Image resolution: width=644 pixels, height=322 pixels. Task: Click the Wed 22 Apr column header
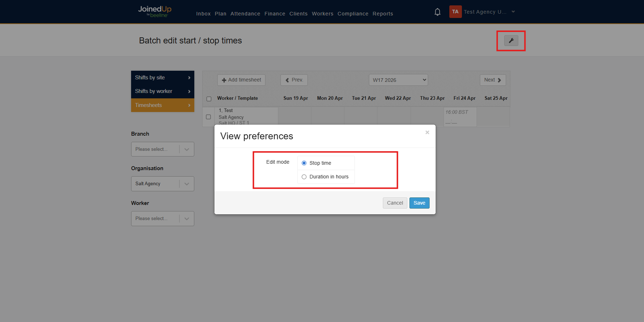(398, 98)
